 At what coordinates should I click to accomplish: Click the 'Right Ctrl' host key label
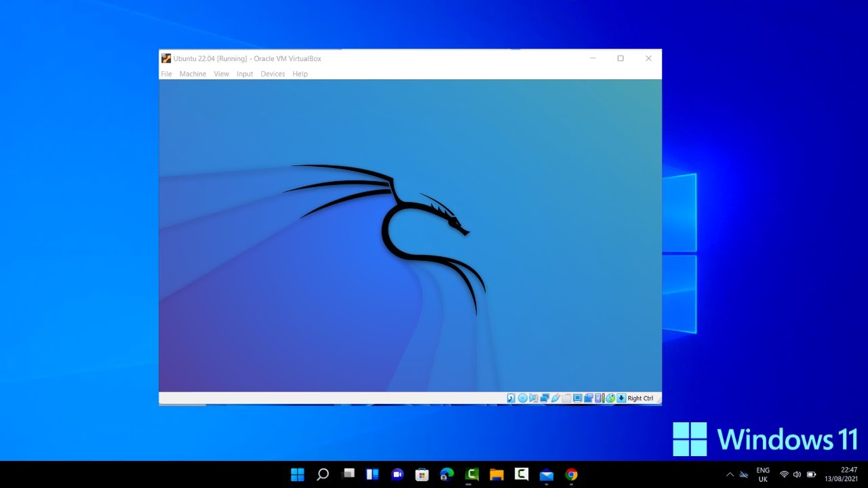(640, 399)
